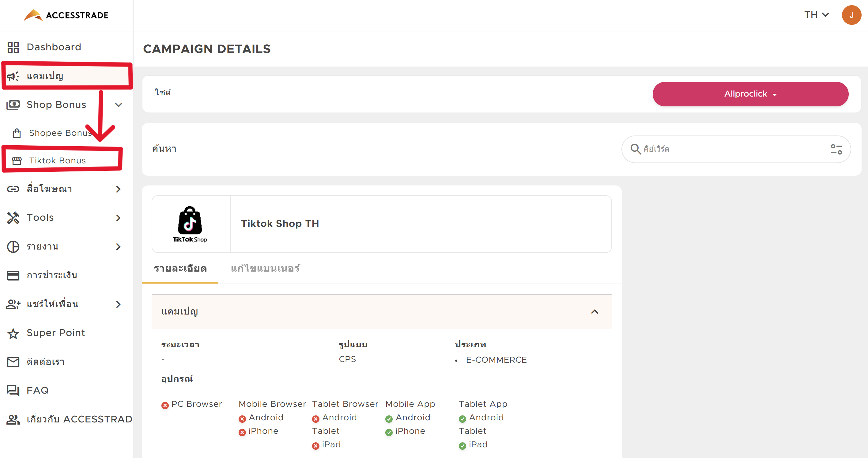Click the Tools wrench icon
The height and width of the screenshot is (458, 868).
coord(13,218)
